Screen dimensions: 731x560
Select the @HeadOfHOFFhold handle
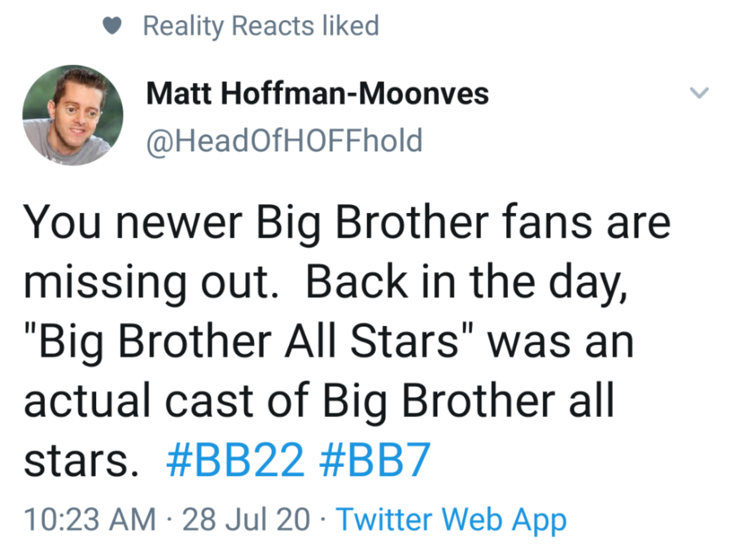pyautogui.click(x=284, y=141)
